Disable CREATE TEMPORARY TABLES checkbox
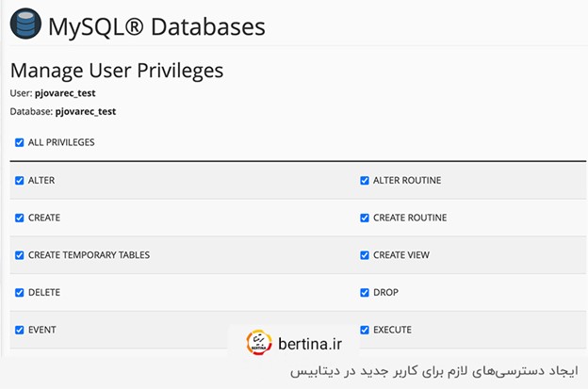The height and width of the screenshot is (389, 588). pos(20,255)
